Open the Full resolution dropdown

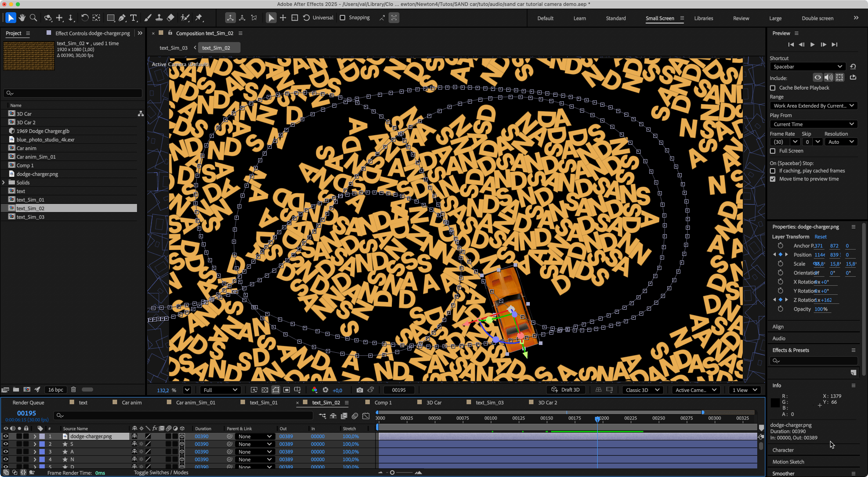click(220, 390)
